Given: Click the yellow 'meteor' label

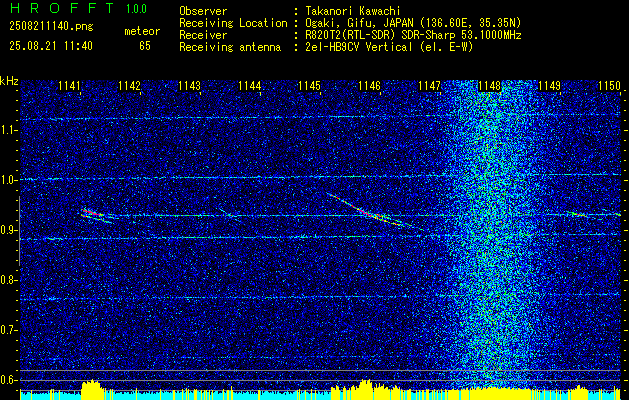Looking at the screenshot, I should (x=142, y=32).
